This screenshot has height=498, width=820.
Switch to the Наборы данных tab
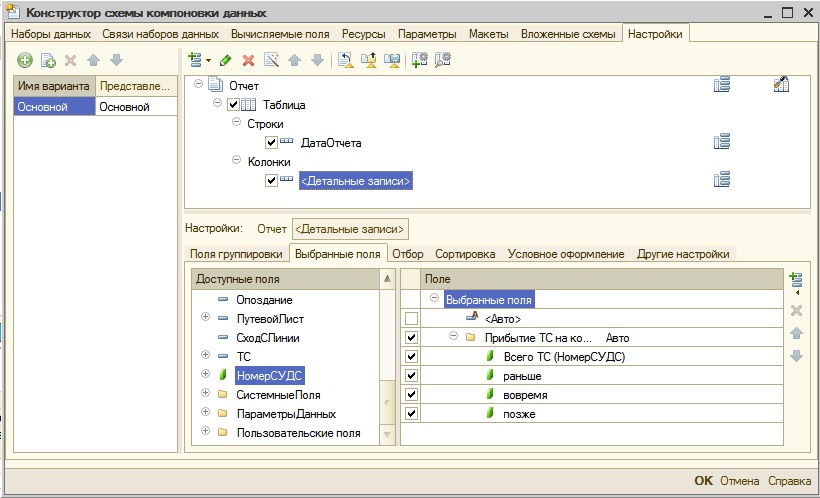[51, 34]
